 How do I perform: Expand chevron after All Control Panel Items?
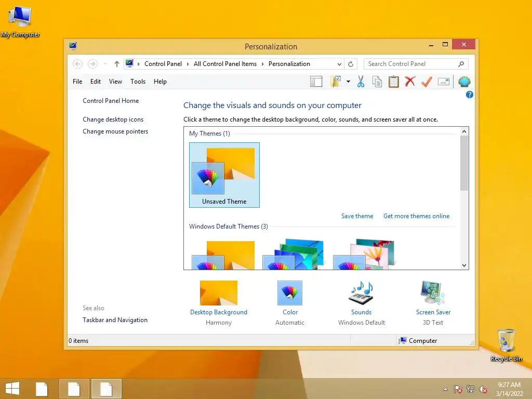[262, 64]
